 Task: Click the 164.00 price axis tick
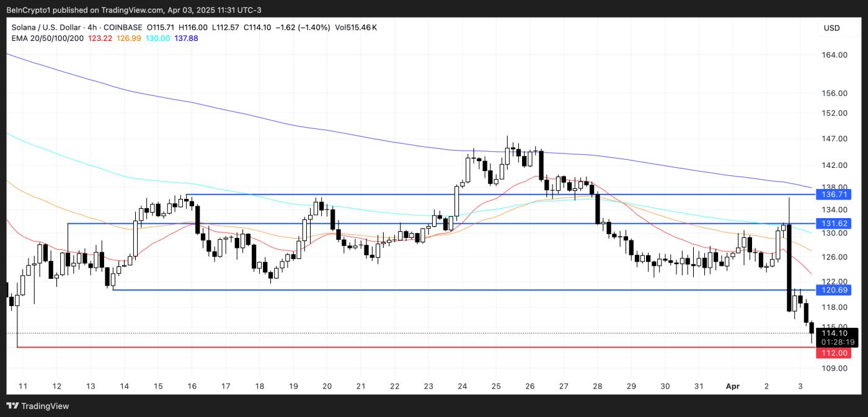835,55
